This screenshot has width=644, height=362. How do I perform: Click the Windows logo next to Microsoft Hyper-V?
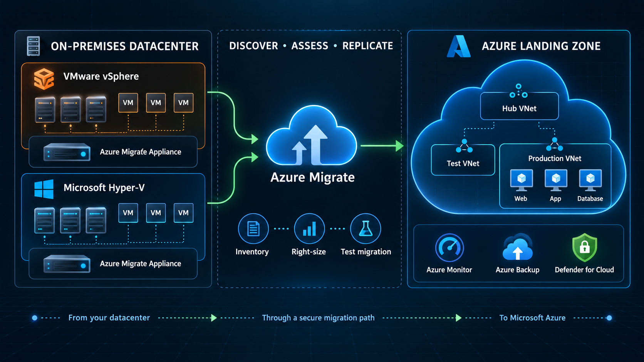point(44,189)
